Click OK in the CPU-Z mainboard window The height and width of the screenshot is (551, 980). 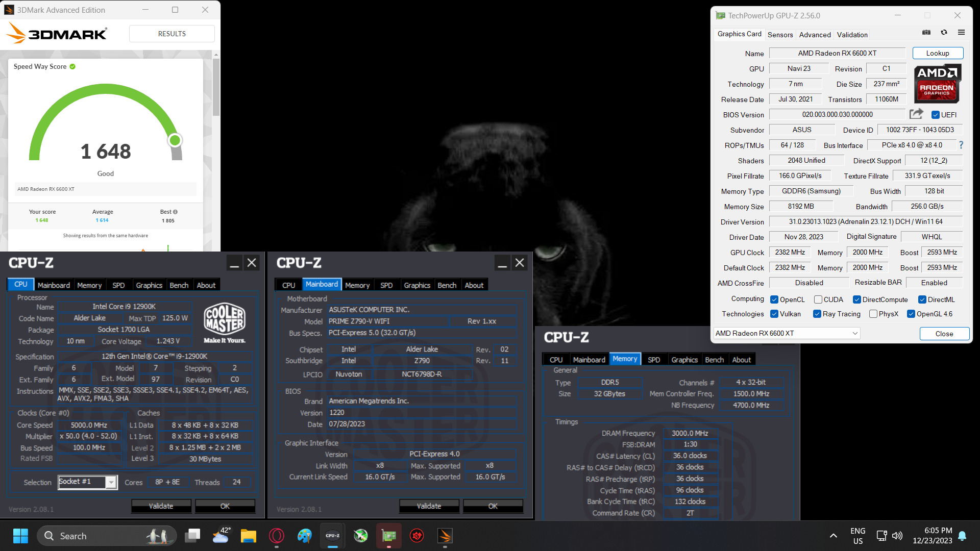point(493,506)
